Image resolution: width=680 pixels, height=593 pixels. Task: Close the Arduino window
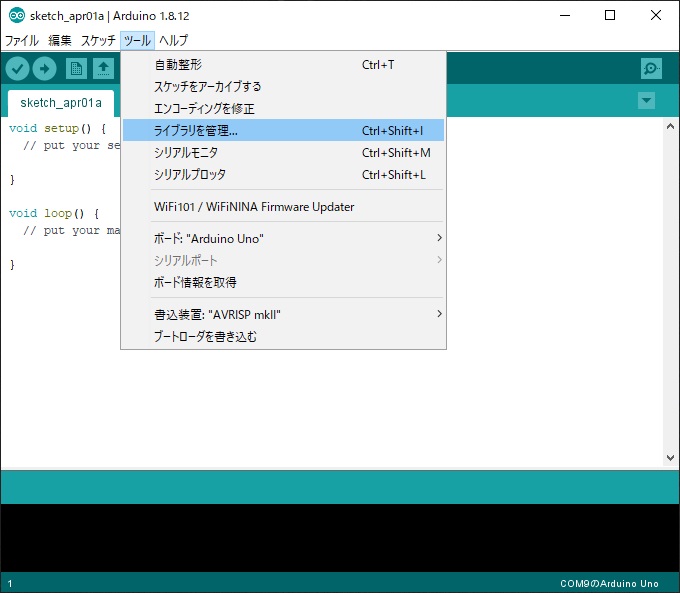[x=656, y=16]
